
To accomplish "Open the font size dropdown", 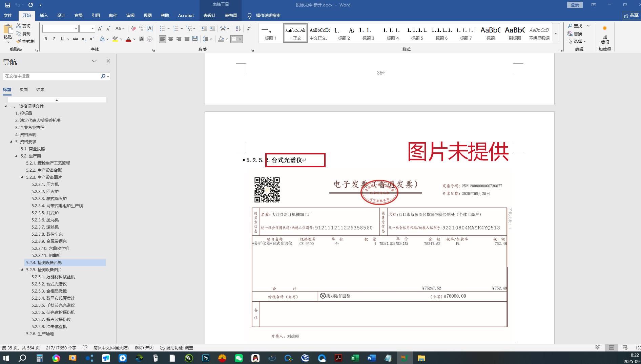I will (92, 29).
